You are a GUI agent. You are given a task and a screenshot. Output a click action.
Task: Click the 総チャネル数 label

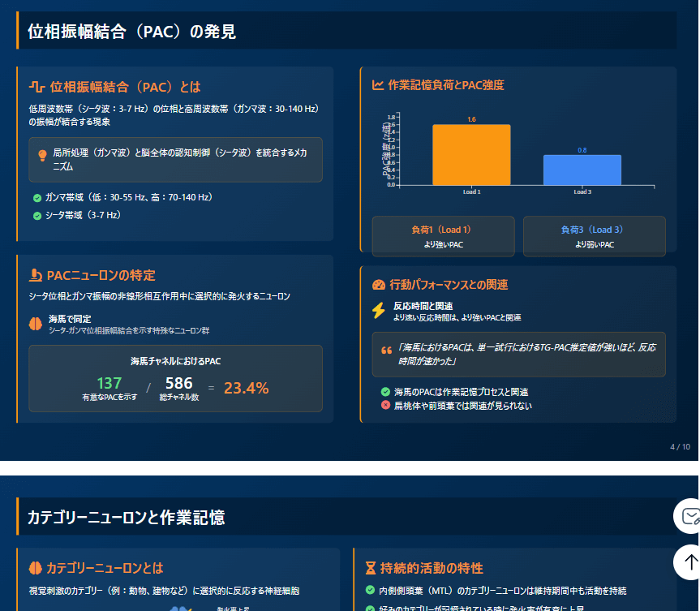click(x=179, y=397)
